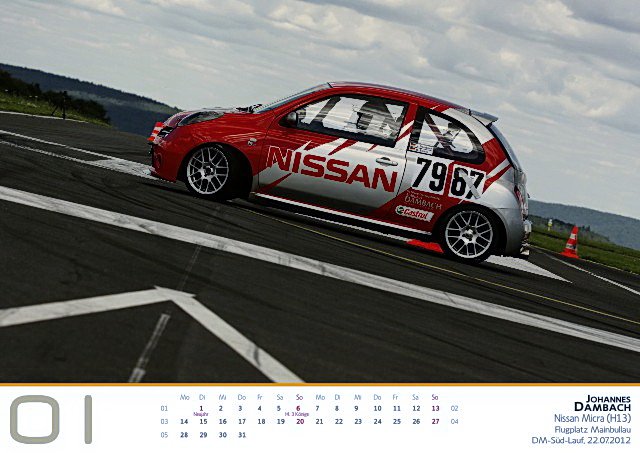
Task: Select date 6 marked Hl. 3 Könige
Action: coord(298,408)
